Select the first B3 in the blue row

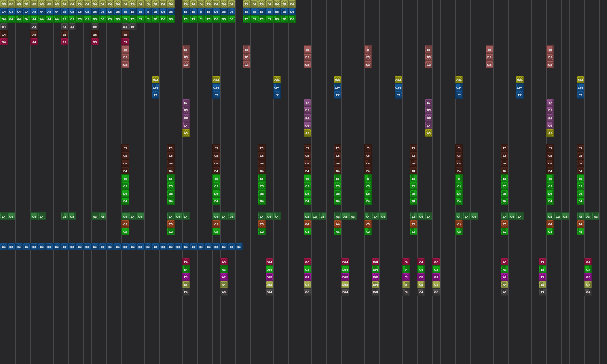coord(4,246)
